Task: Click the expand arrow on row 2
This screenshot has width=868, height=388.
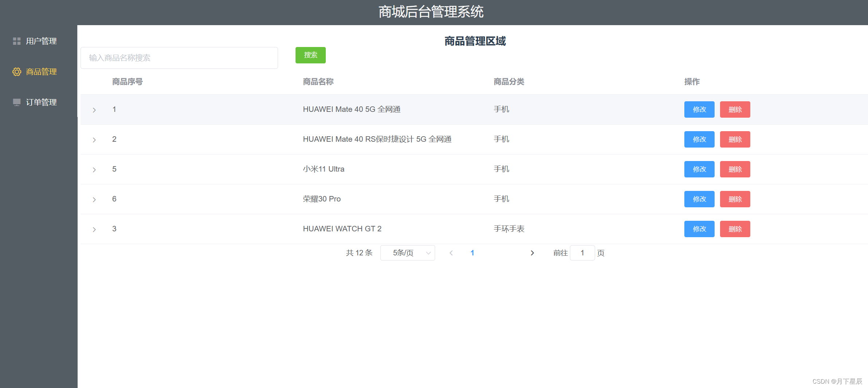Action: click(x=94, y=140)
